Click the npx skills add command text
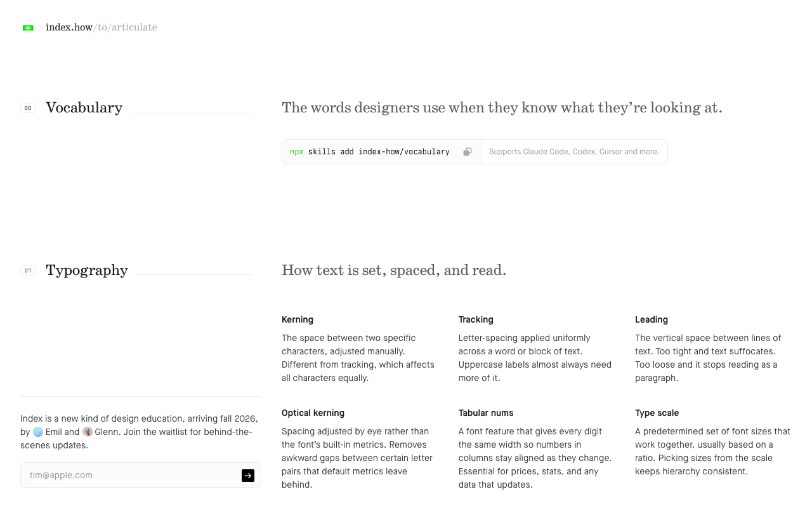Image resolution: width=812 pixels, height=508 pixels. (370, 152)
